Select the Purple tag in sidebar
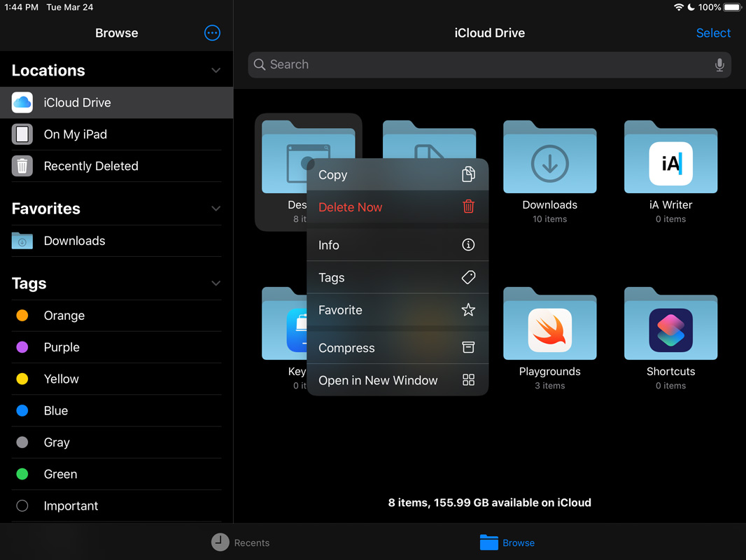746x560 pixels. 62,347
